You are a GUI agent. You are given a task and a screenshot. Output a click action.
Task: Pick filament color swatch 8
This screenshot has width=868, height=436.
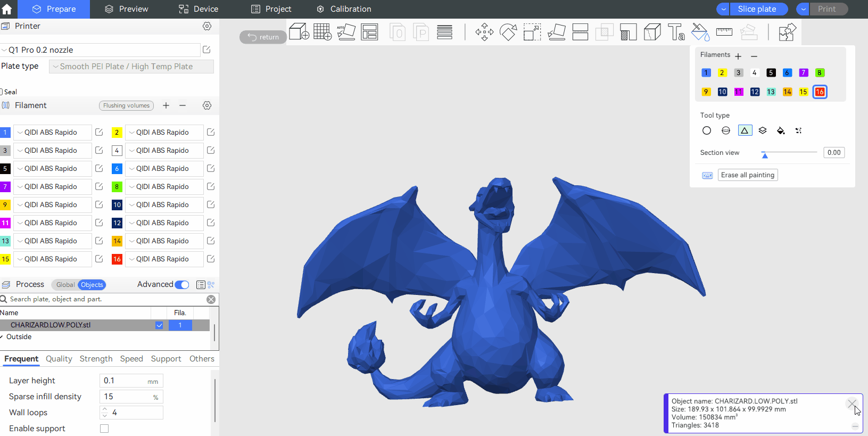(820, 73)
